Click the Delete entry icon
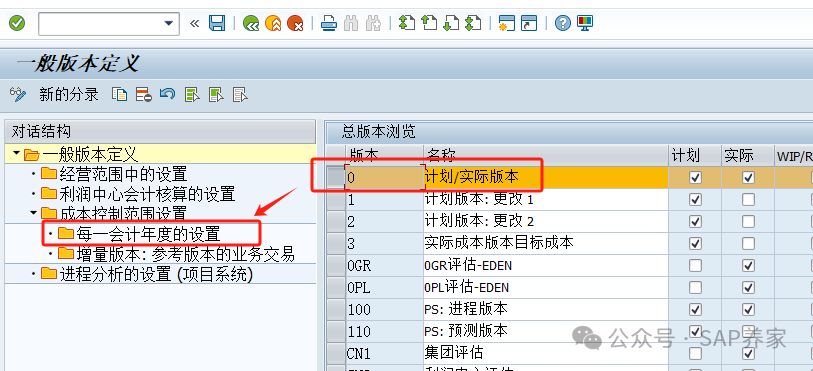813x371 pixels. 144,94
